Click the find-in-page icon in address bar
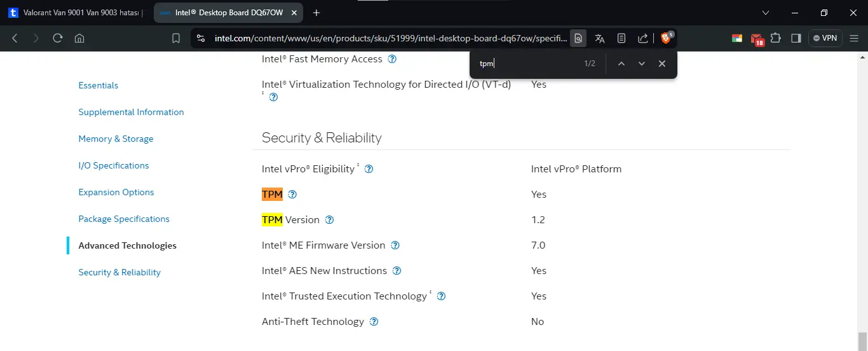 pyautogui.click(x=578, y=38)
